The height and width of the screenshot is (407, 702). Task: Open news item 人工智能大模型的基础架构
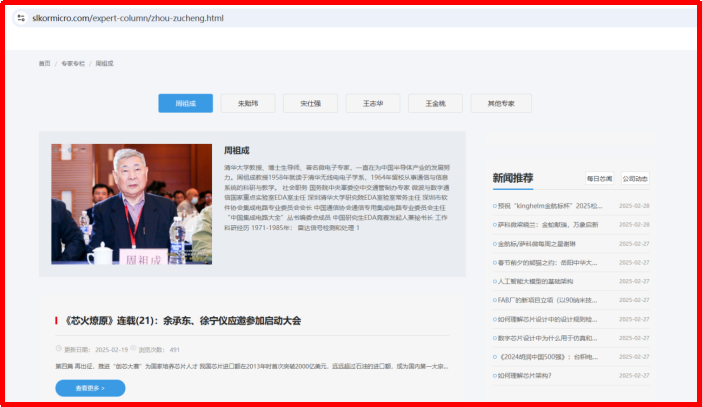pyautogui.click(x=548, y=281)
